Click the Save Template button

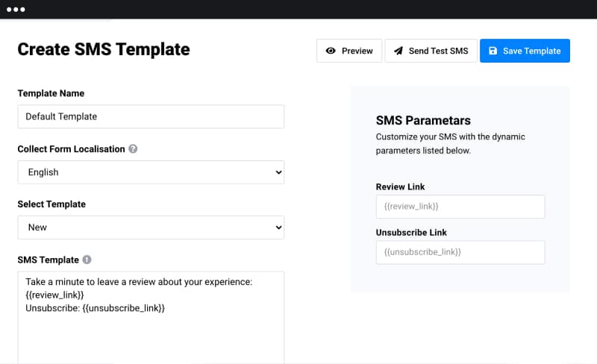click(525, 51)
